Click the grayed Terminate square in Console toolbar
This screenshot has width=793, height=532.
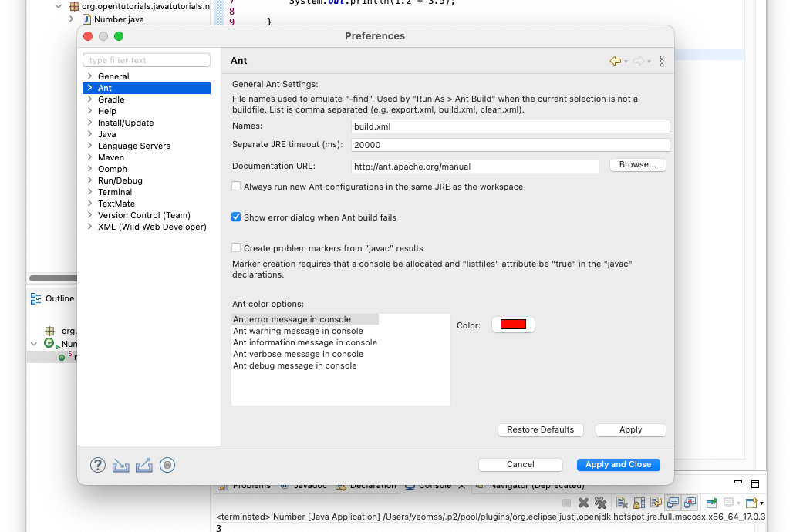click(x=566, y=503)
